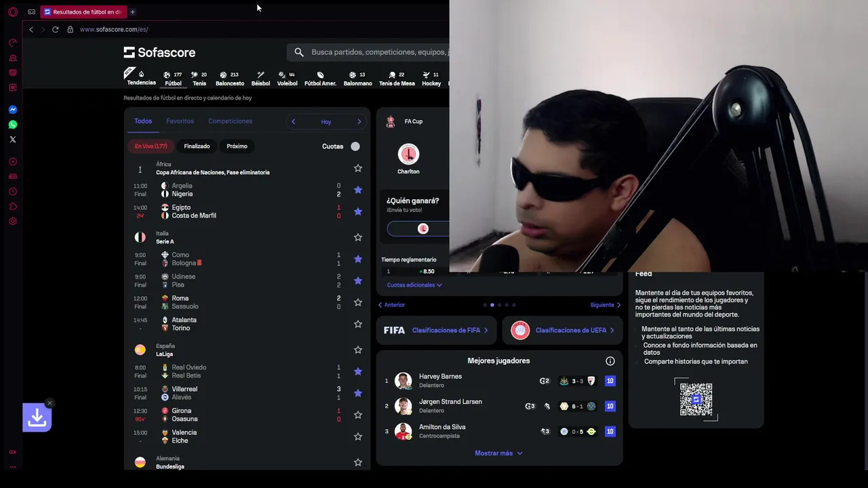Click the blue download button icon
Image resolution: width=868 pixels, height=488 pixels.
tap(37, 418)
